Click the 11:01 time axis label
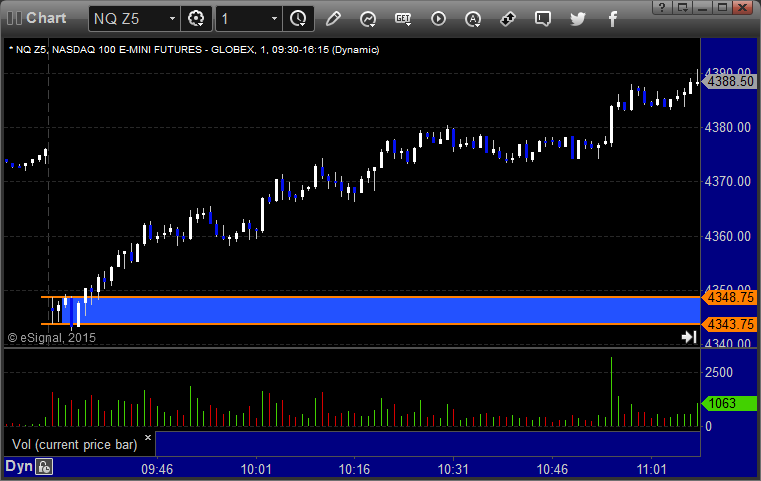The width and height of the screenshot is (761, 481). (x=652, y=469)
